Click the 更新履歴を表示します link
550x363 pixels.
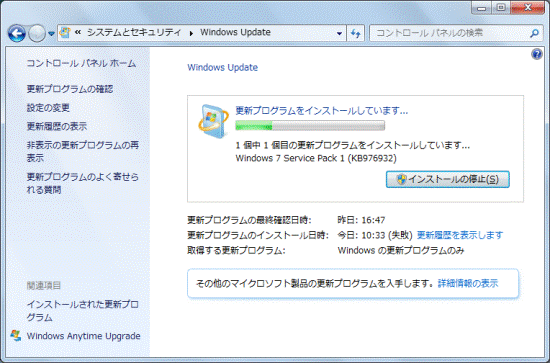pos(460,235)
